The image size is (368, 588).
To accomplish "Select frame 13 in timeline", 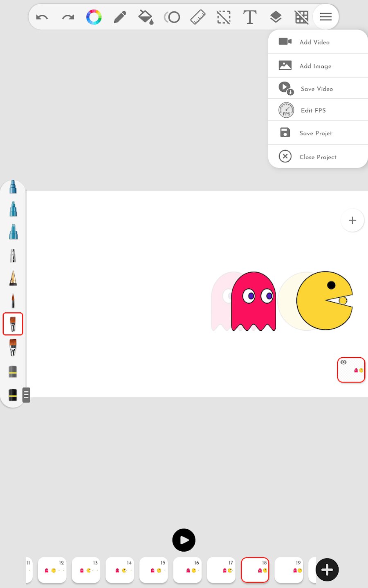I will click(86, 570).
